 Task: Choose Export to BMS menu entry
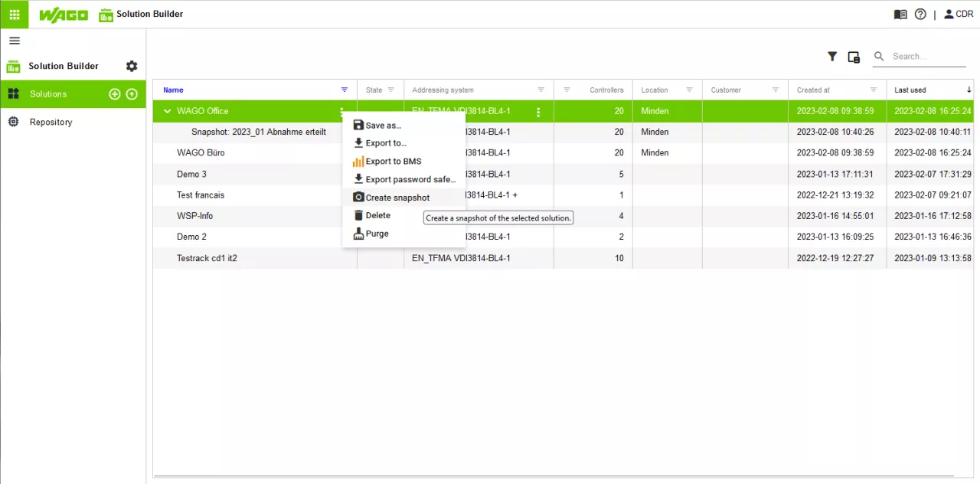click(x=393, y=162)
